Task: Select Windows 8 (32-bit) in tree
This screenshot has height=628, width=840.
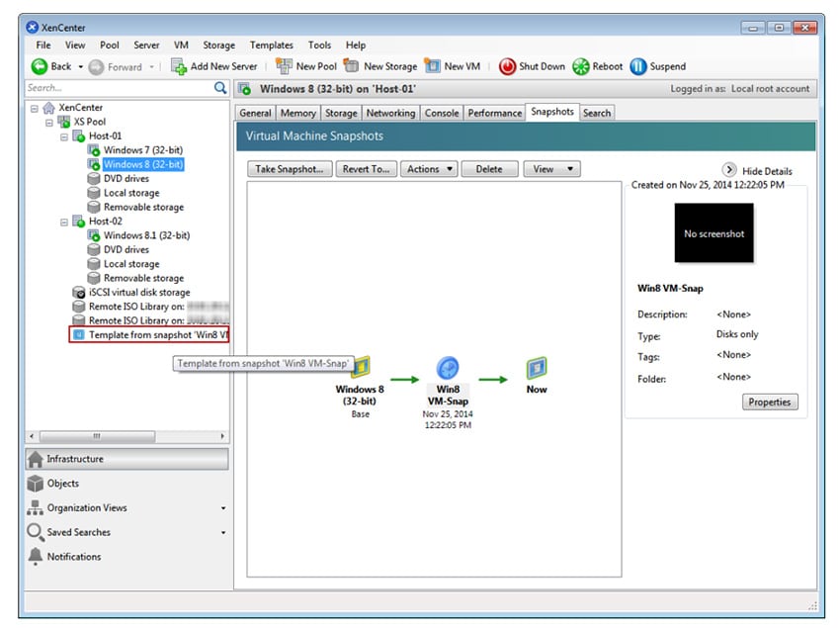Action: click(x=143, y=164)
